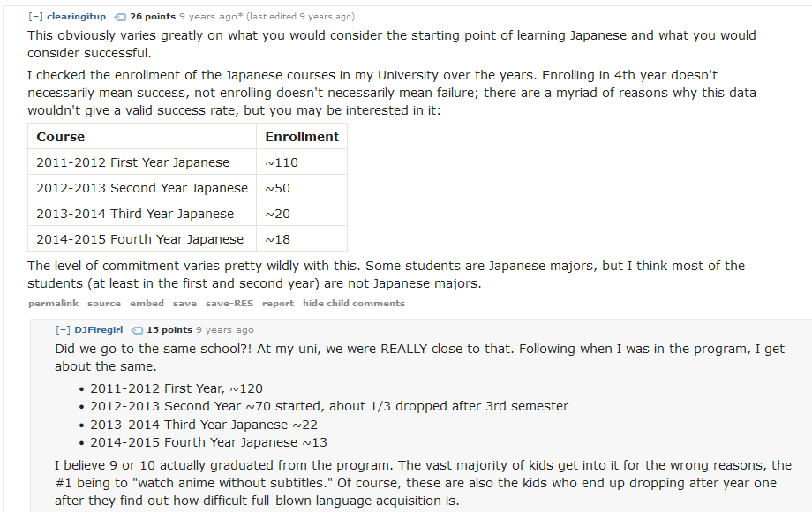The height and width of the screenshot is (512, 812).
Task: Collapse the clearingitup comment thread
Action: (35, 17)
